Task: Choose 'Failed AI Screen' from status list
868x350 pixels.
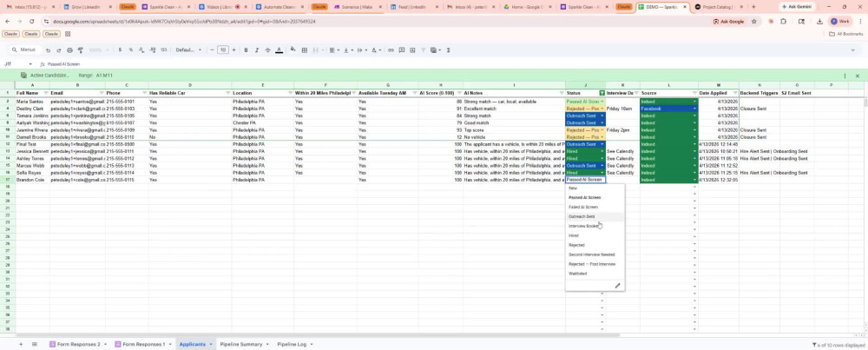Action: (583, 207)
